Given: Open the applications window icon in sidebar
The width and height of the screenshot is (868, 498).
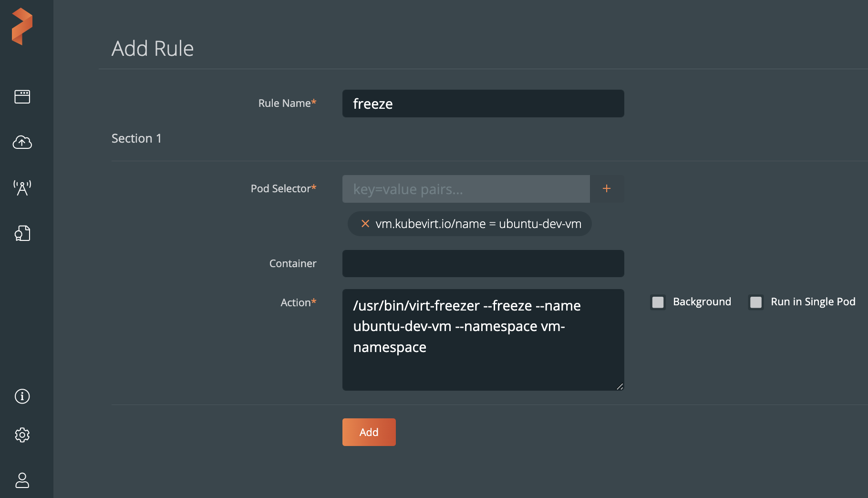Looking at the screenshot, I should point(22,97).
